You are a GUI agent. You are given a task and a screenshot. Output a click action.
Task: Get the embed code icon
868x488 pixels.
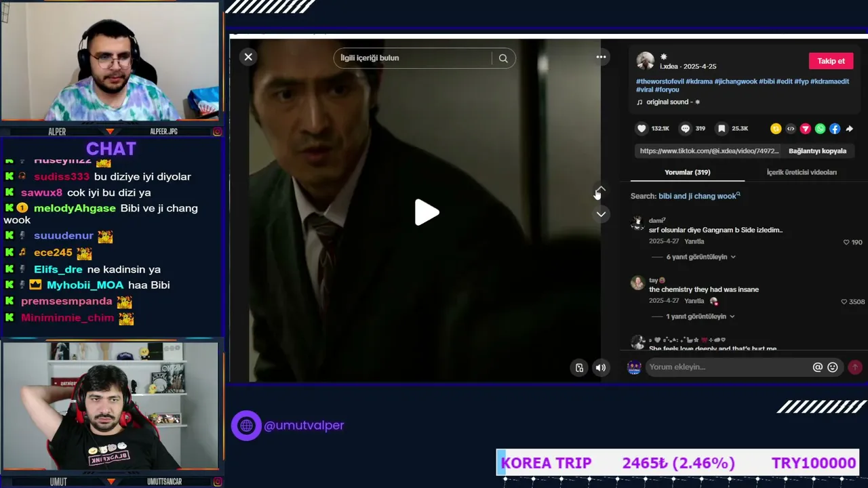pos(791,129)
